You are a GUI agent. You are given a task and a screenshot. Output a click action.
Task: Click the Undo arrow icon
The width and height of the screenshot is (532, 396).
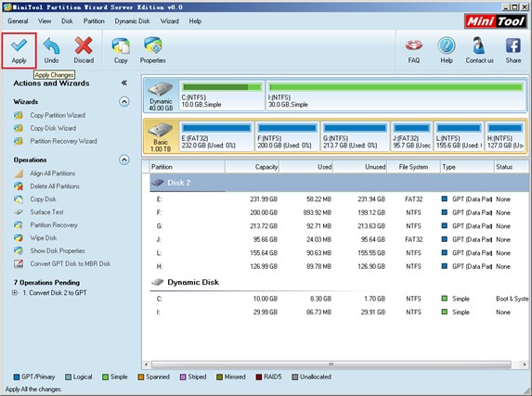click(x=51, y=45)
